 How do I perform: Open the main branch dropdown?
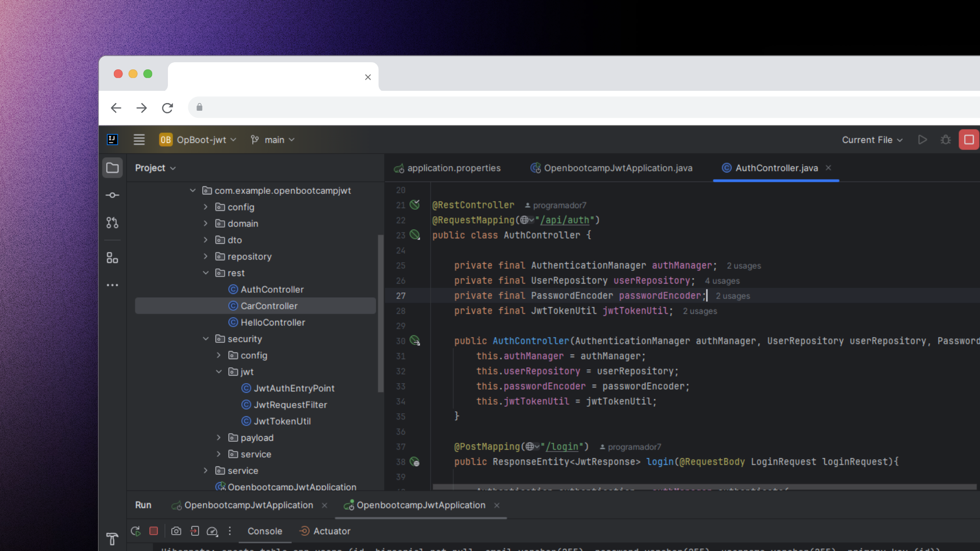(x=273, y=140)
